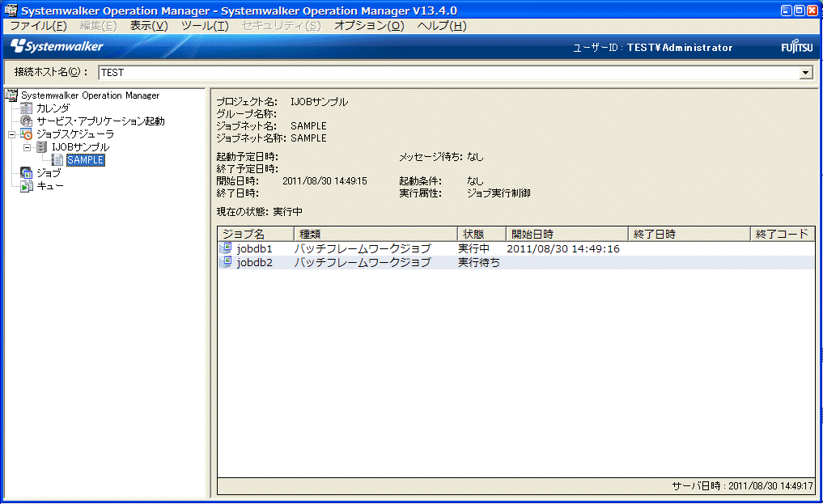This screenshot has height=504, width=823.
Task: Maximize the Systemwalker Operation Manager window
Action: (799, 11)
